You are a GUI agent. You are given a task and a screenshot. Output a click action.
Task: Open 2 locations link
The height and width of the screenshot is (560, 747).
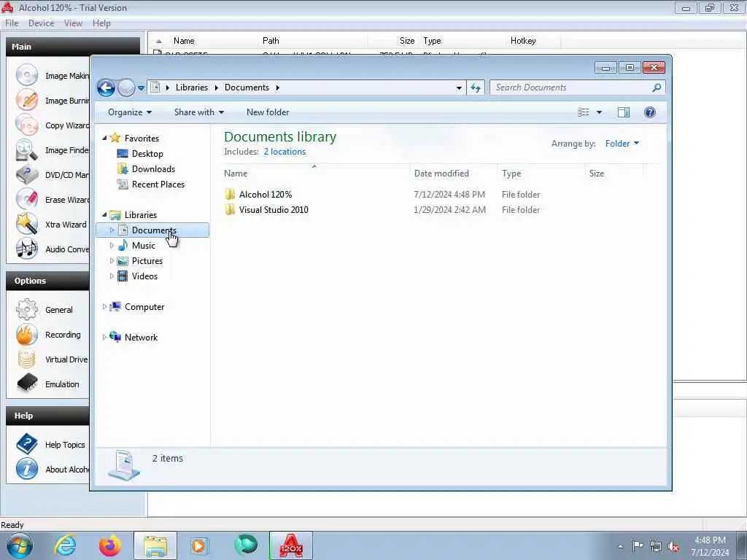(285, 152)
